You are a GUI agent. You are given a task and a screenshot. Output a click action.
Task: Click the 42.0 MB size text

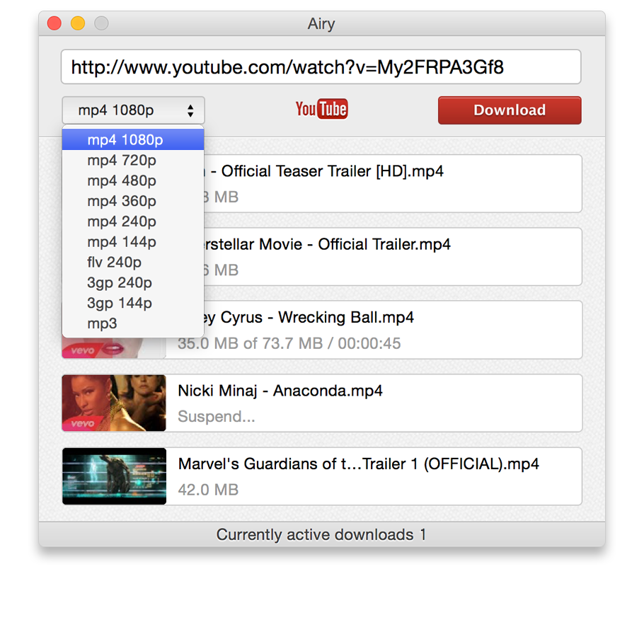208,490
